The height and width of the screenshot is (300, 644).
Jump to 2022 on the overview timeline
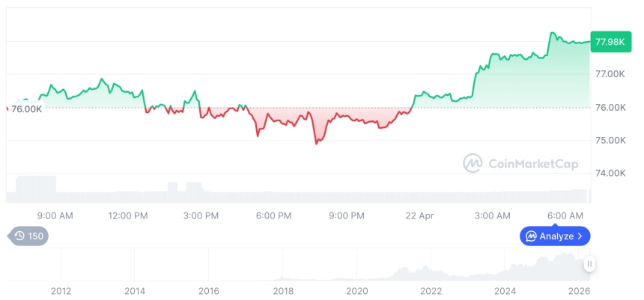click(x=431, y=290)
